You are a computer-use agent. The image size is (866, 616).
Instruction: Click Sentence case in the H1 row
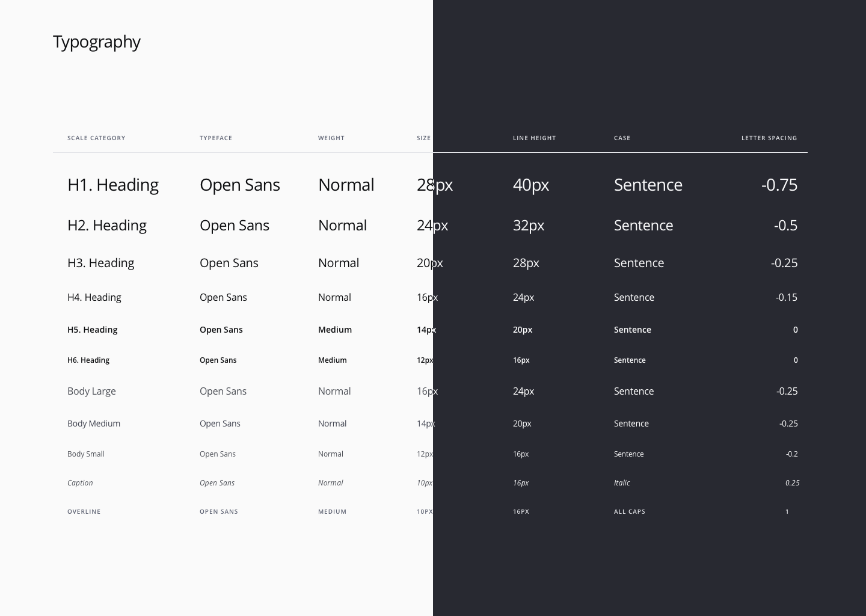coord(648,185)
